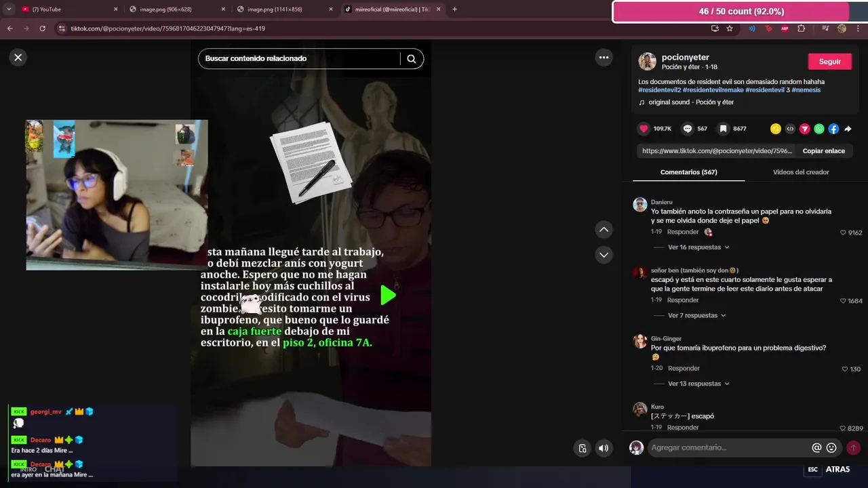Switch to Videos del creador tab
Viewport: 868px width, 488px height.
click(x=801, y=172)
